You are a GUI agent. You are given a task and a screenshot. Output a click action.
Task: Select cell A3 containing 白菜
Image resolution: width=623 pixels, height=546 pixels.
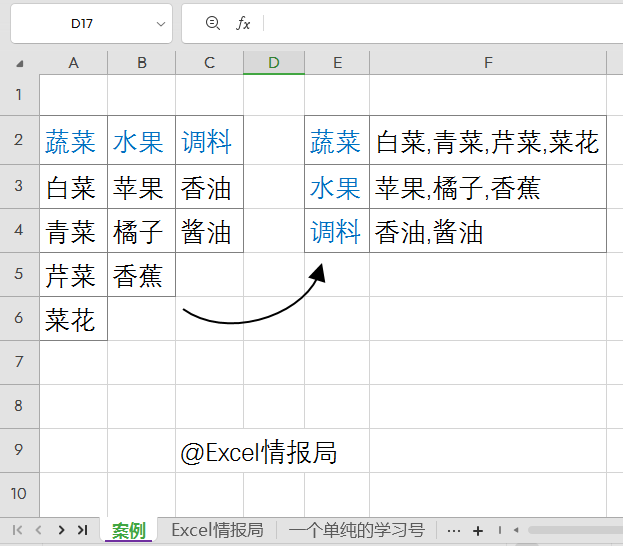click(74, 186)
